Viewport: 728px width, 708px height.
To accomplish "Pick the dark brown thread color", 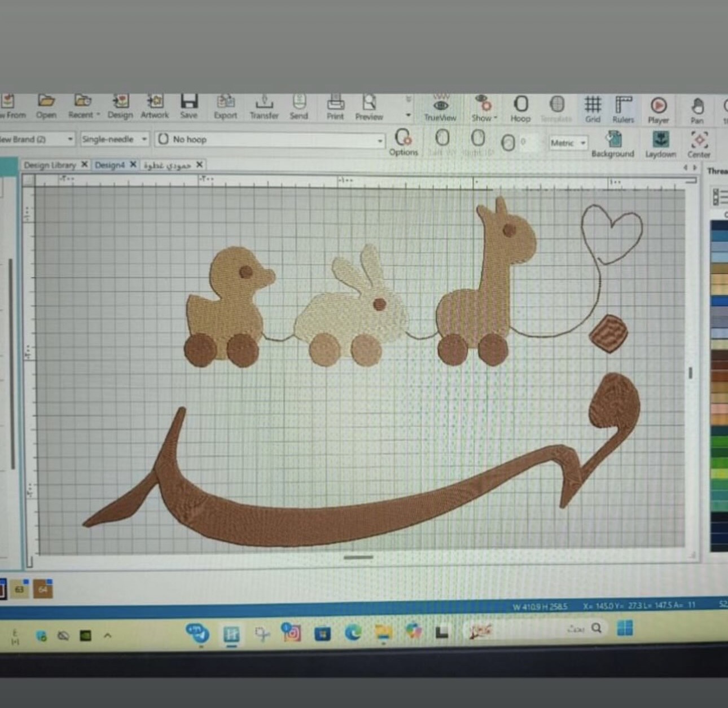I will click(x=720, y=356).
